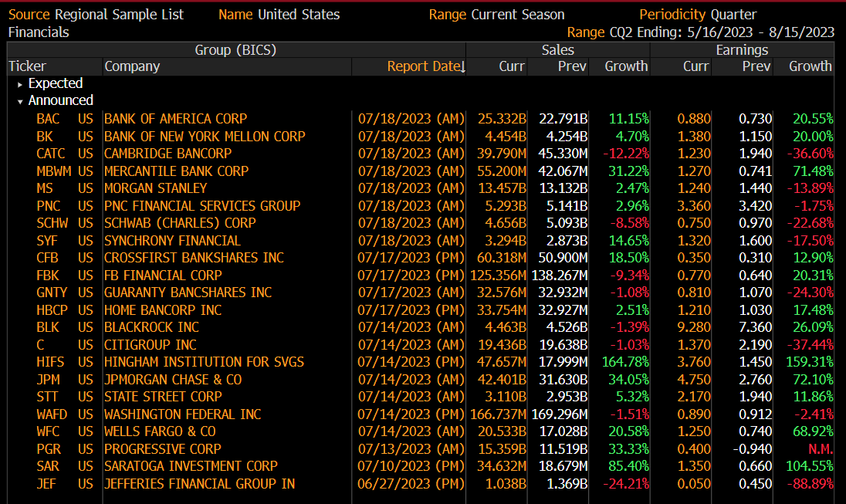Click the Financials sector label
The width and height of the screenshot is (846, 504).
click(x=39, y=32)
